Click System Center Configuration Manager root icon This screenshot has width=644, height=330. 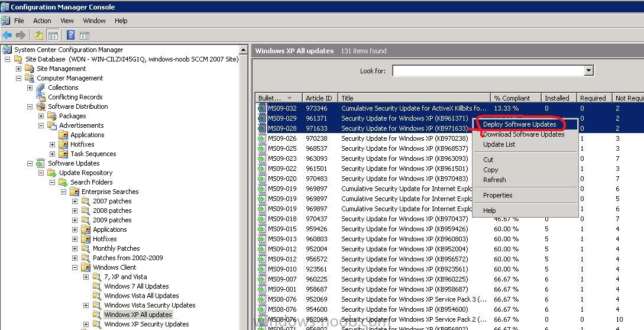(x=7, y=50)
